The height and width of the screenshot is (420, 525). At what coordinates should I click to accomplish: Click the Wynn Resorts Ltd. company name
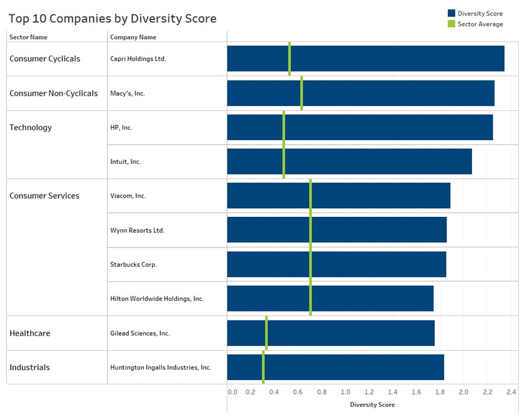click(x=137, y=231)
